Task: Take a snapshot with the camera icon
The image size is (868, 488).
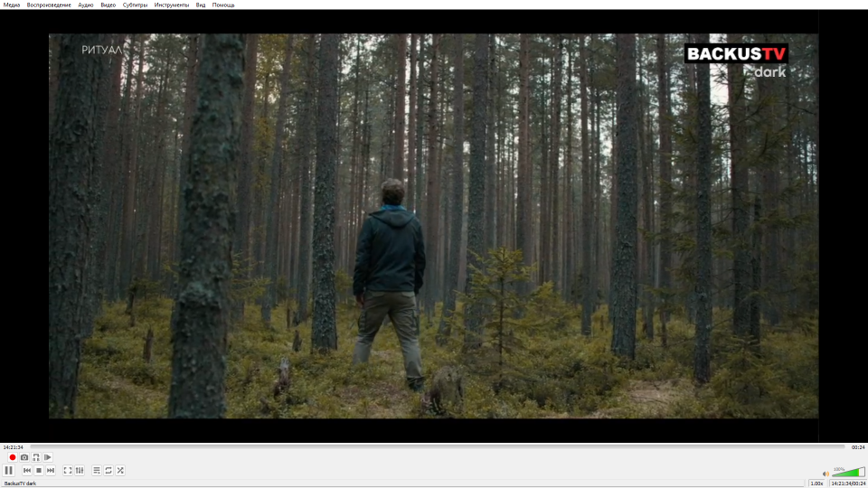Action: pos(24,457)
